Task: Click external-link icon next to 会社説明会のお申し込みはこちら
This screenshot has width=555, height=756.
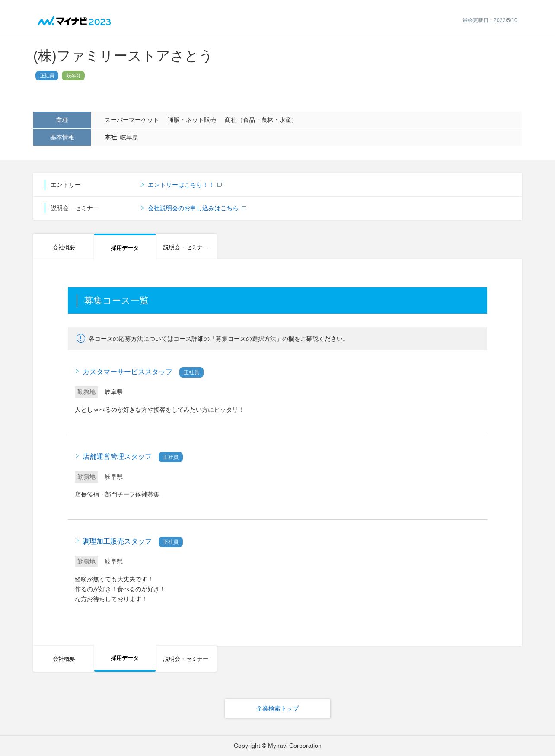Action: coord(243,208)
